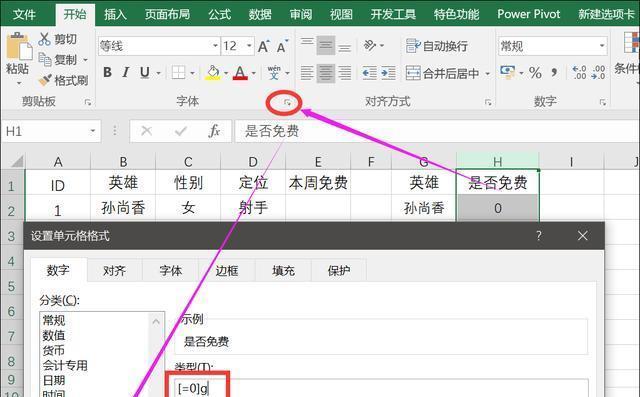Click the phonetic guide wén icon
Viewport: 640px width, 397px height.
(x=274, y=73)
